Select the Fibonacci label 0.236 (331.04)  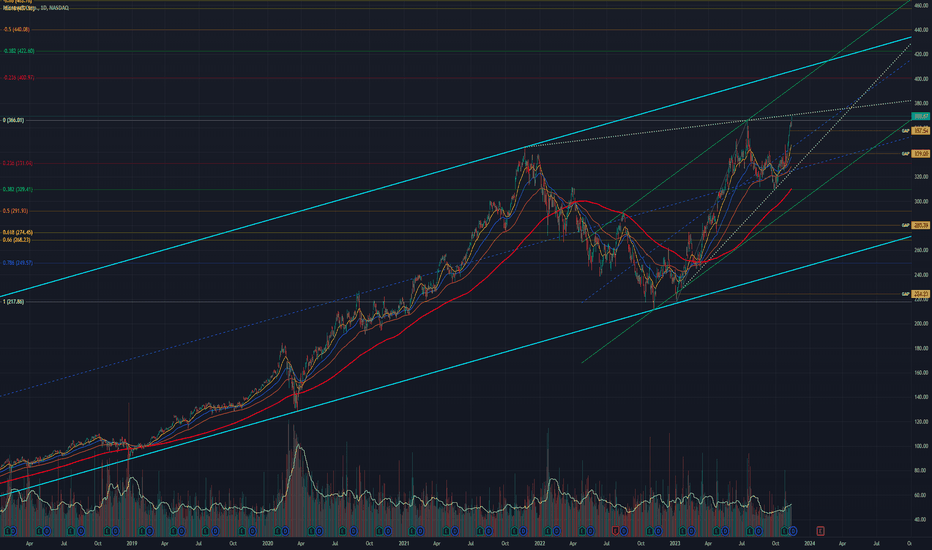(x=17, y=163)
